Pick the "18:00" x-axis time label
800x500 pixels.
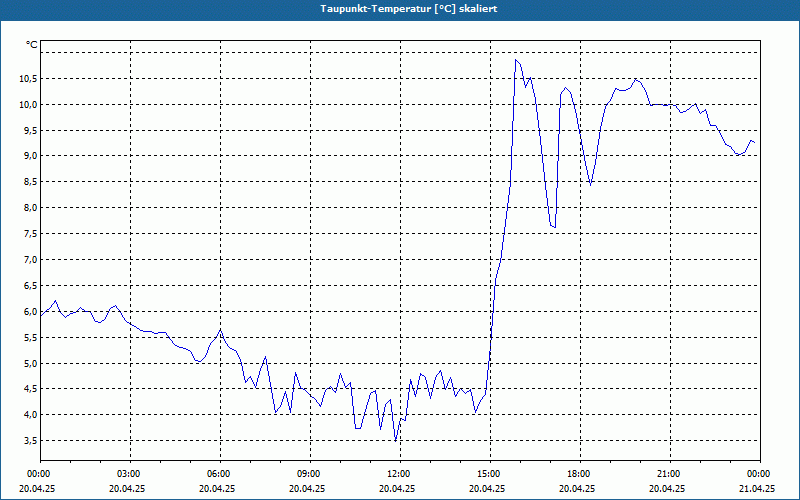coord(577,474)
